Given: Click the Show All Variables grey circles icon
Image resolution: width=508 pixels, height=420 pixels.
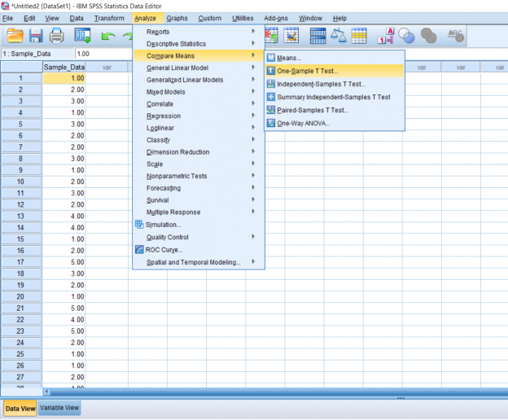Looking at the screenshot, I should click(428, 36).
